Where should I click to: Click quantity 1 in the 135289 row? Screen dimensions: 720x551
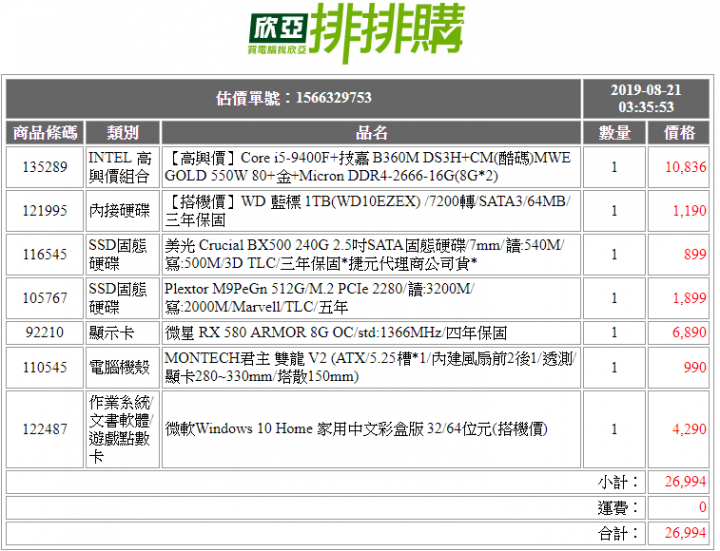point(614,167)
